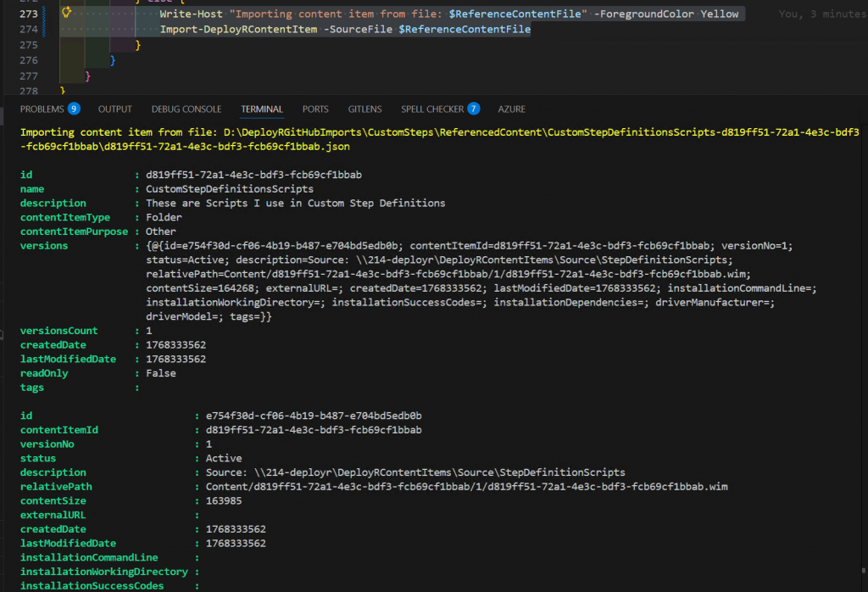The width and height of the screenshot is (868, 592).
Task: Switch to the GitLens tab
Action: 364,109
